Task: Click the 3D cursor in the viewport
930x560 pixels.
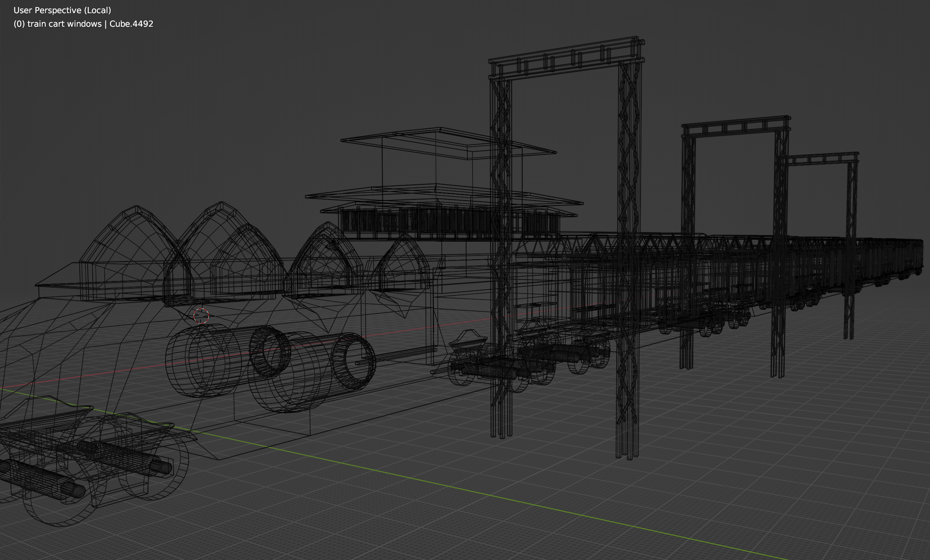Action: pos(201,316)
